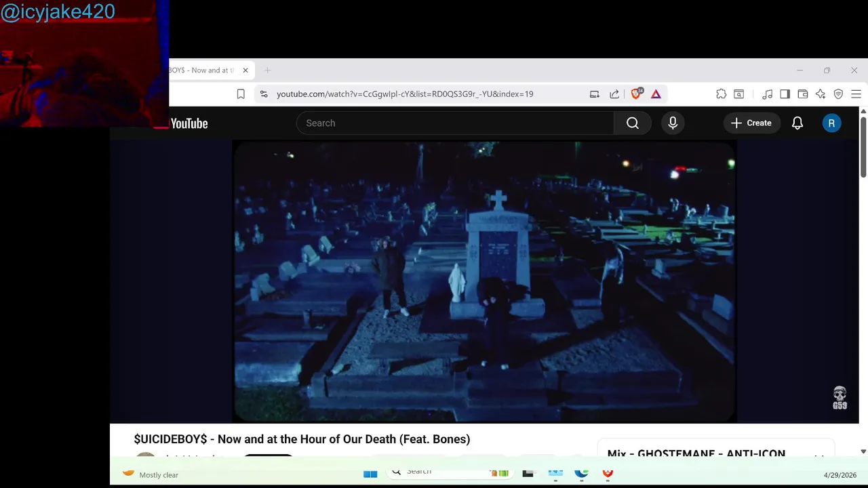868x488 pixels.
Task: Open the Brave browser taskbar icon
Action: tap(608, 473)
